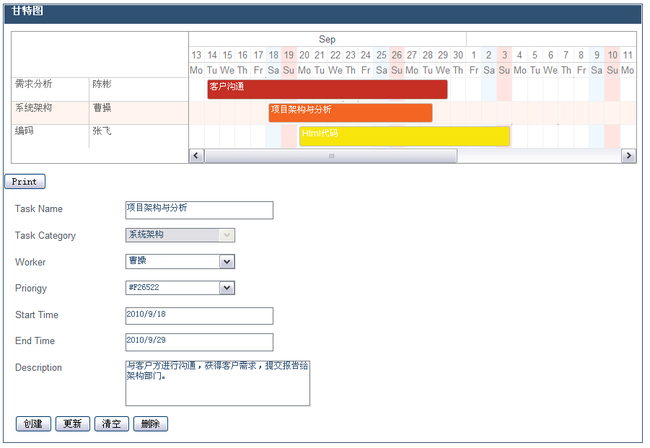
Task: Open the Task Category dropdown
Action: pyautogui.click(x=180, y=235)
